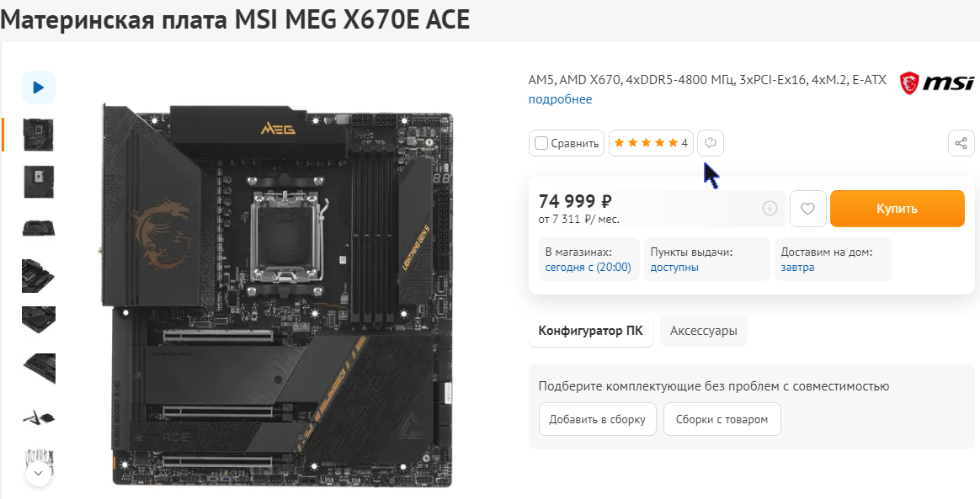The image size is (980, 499).
Task: Click the MSI brand logo
Action: pyautogui.click(x=936, y=83)
